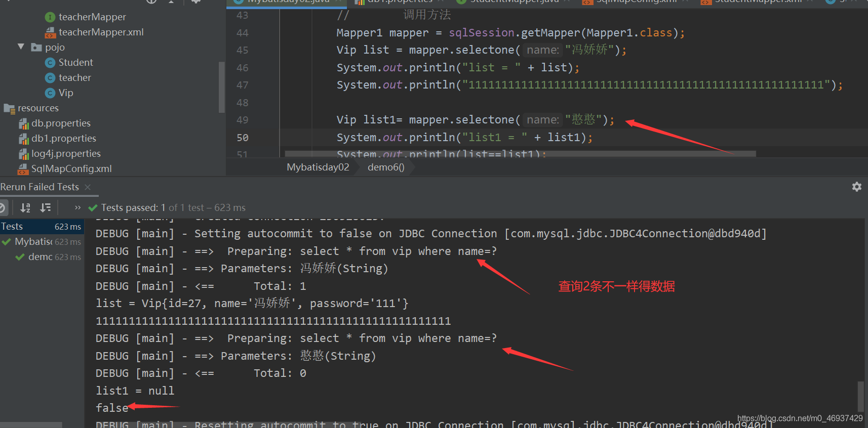This screenshot has width=868, height=428.
Task: Click the db1.properties file icon
Action: pyautogui.click(x=23, y=139)
